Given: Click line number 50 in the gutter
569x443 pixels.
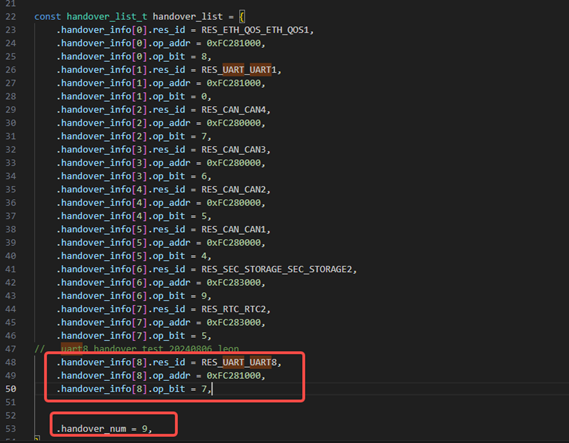Looking at the screenshot, I should coord(11,389).
